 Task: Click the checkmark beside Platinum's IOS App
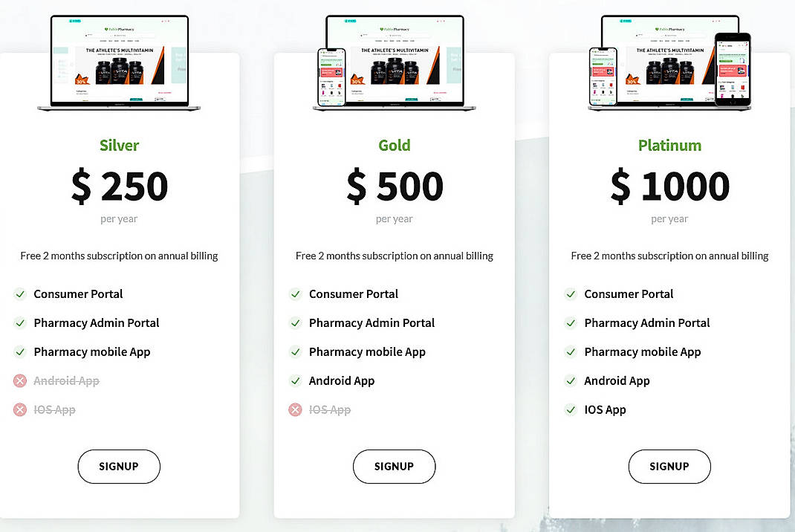(x=570, y=409)
